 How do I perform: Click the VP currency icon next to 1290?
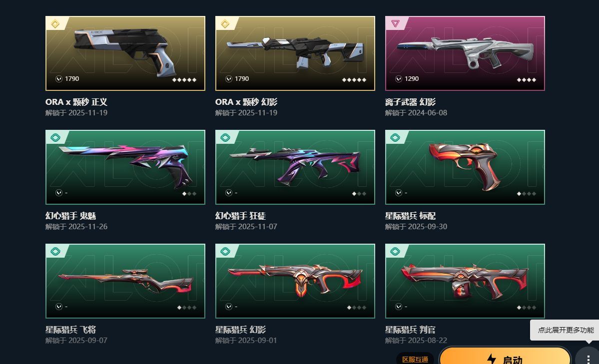click(x=399, y=79)
